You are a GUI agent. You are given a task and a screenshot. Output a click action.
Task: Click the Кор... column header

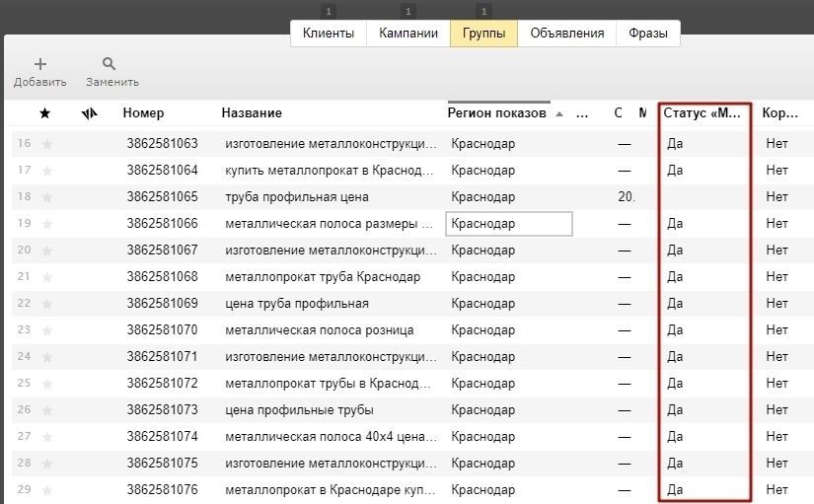click(780, 113)
